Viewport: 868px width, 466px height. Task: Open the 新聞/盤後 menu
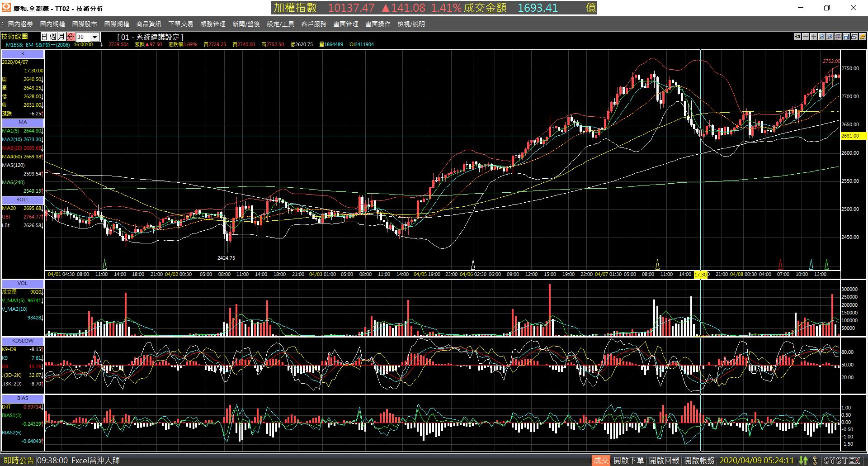click(246, 24)
